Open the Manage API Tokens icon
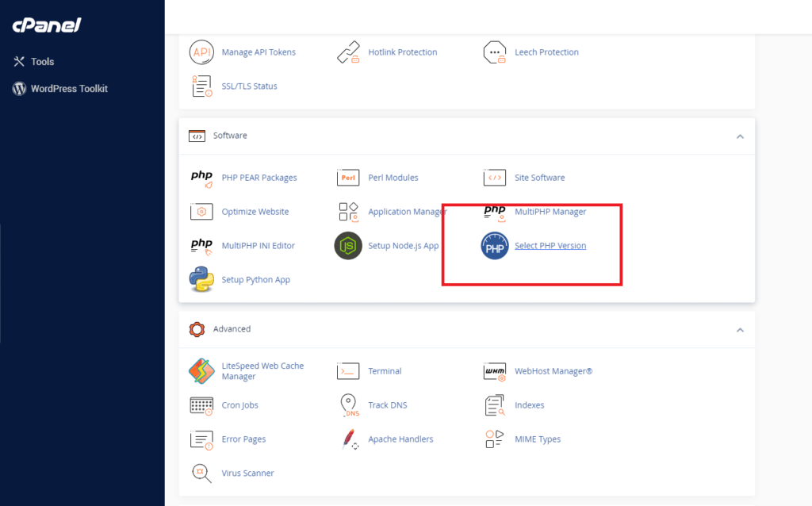812x506 pixels. 201,52
